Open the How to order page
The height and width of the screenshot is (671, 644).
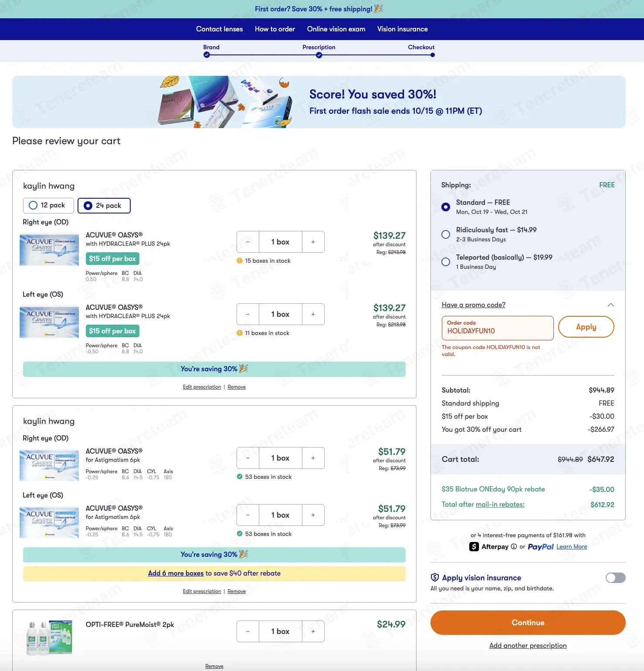[x=275, y=29]
